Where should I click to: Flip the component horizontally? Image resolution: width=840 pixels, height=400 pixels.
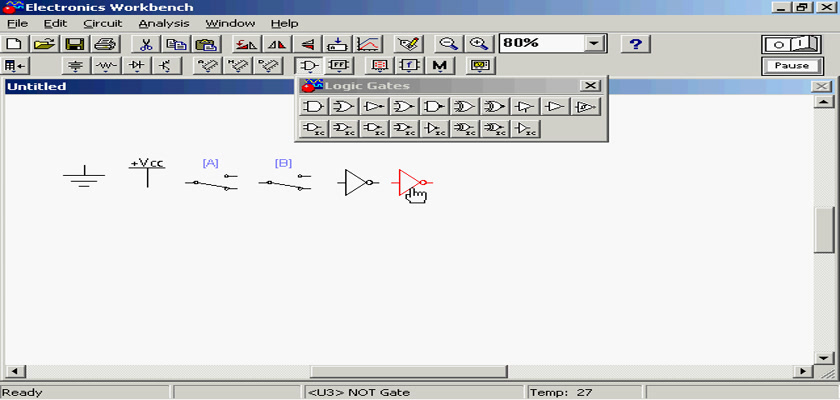(277, 44)
